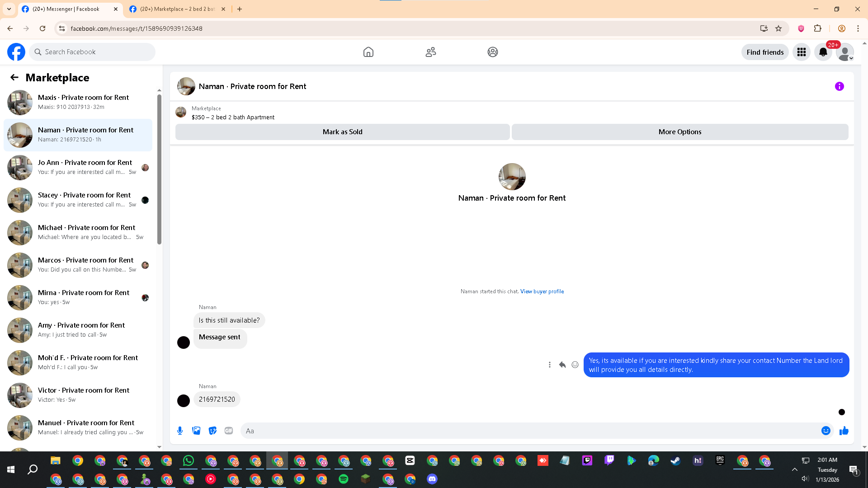The height and width of the screenshot is (488, 868).
Task: Open the Facebook menu grid icon
Action: point(801,52)
